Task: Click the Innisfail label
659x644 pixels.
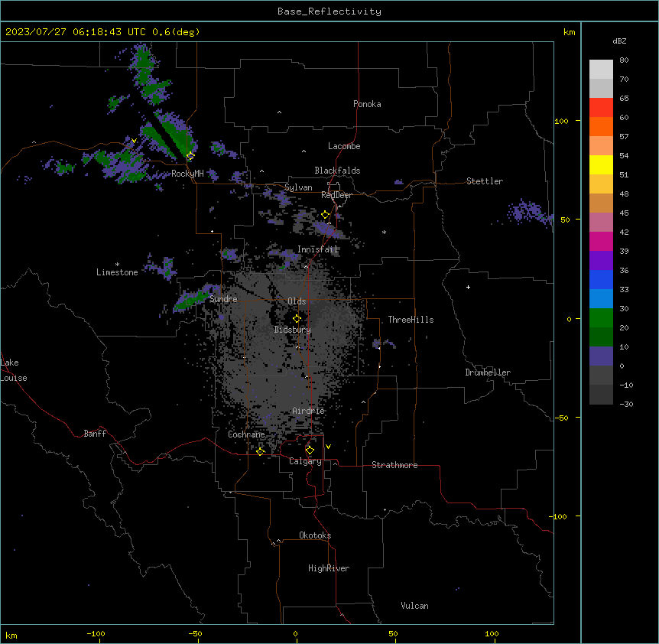Action: coord(318,249)
